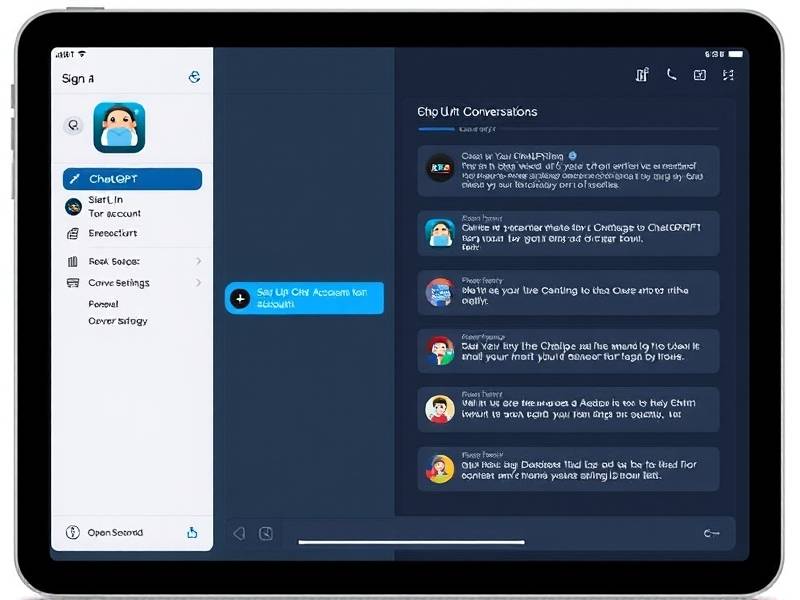Open the Start In Tor account sidebar item
Screen dimensions: 800x600
point(115,207)
